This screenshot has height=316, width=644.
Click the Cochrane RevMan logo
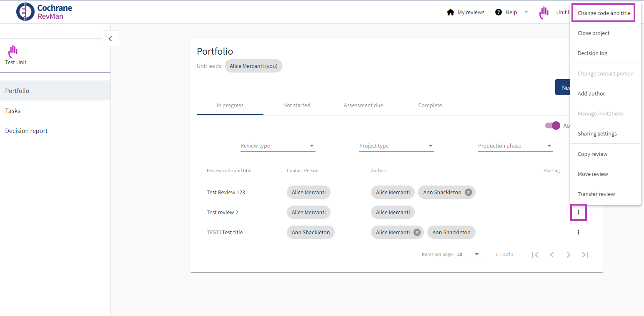(44, 12)
